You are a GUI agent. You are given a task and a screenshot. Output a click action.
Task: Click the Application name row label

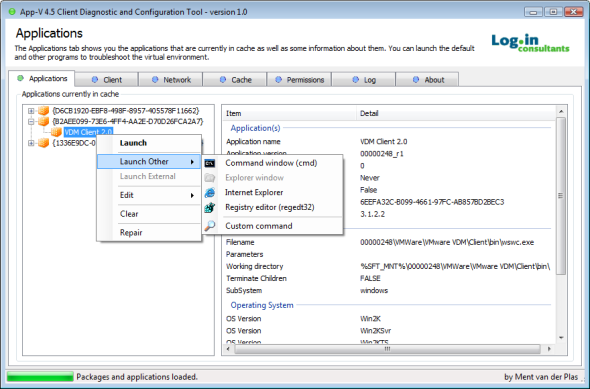pos(253,142)
